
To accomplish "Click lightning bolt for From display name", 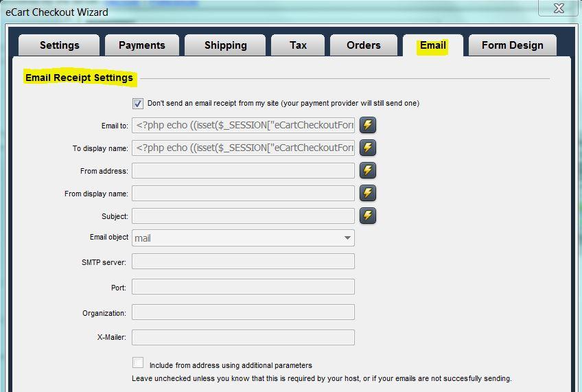I will tap(367, 193).
